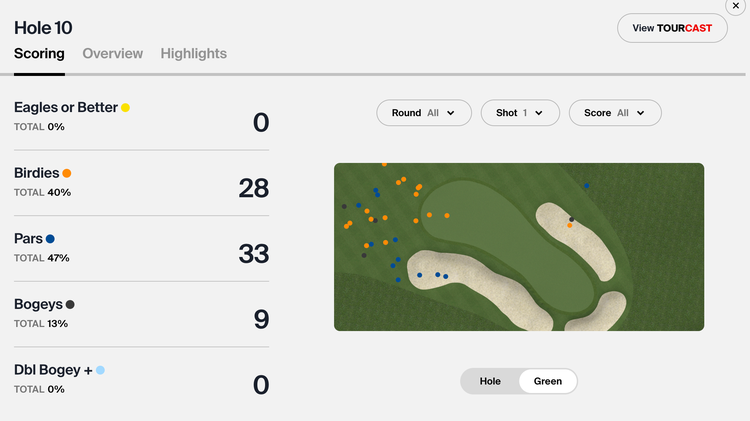The width and height of the screenshot is (750, 421).
Task: Open the Shot filter dropdown
Action: pyautogui.click(x=519, y=113)
